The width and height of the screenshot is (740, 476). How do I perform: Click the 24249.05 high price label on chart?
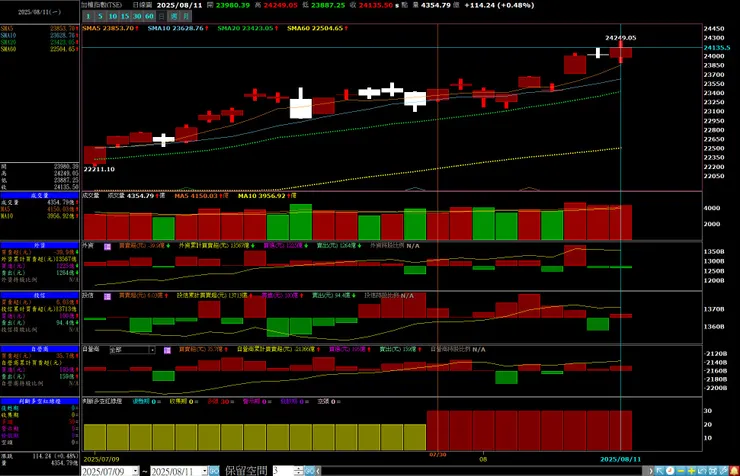(x=621, y=38)
